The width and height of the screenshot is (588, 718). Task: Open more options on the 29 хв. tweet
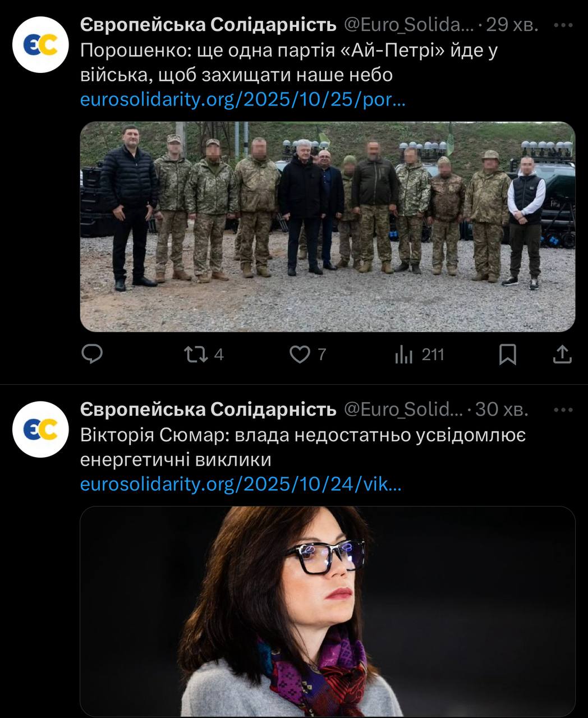563,25
